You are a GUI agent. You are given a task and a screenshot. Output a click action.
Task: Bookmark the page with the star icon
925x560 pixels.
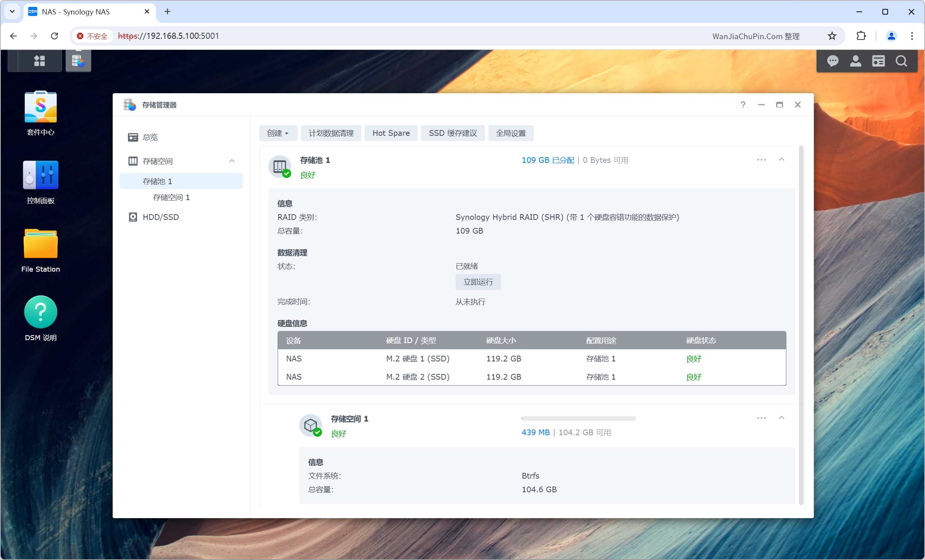pos(832,36)
